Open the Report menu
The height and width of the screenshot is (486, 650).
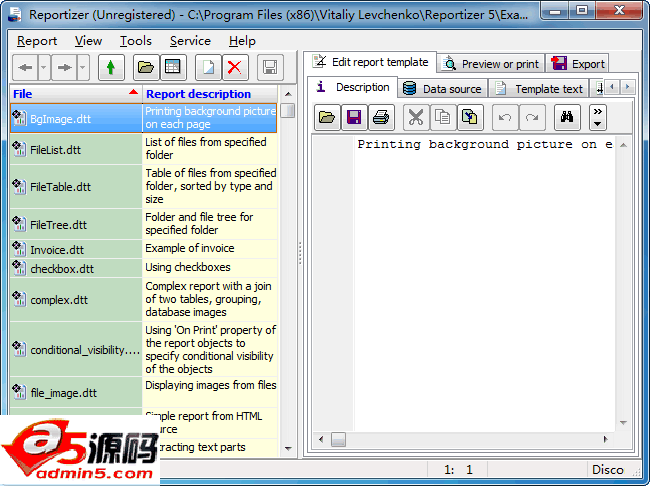[x=37, y=41]
